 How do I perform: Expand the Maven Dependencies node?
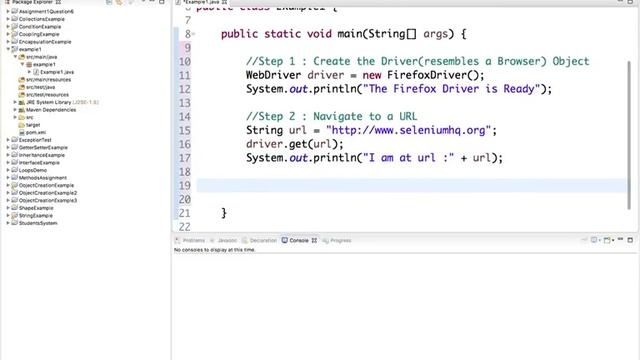tap(15, 110)
